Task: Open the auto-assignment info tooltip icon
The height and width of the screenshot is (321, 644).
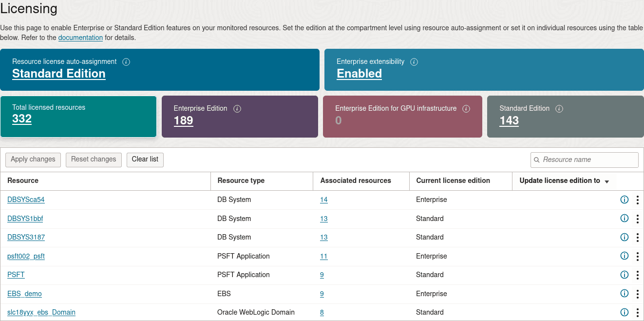Action: [126, 62]
